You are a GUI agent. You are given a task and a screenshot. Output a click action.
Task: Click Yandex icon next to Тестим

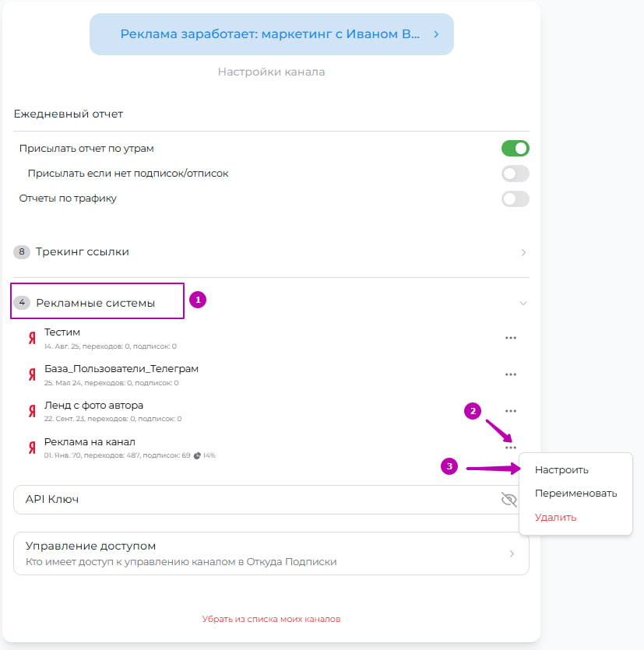pyautogui.click(x=32, y=339)
